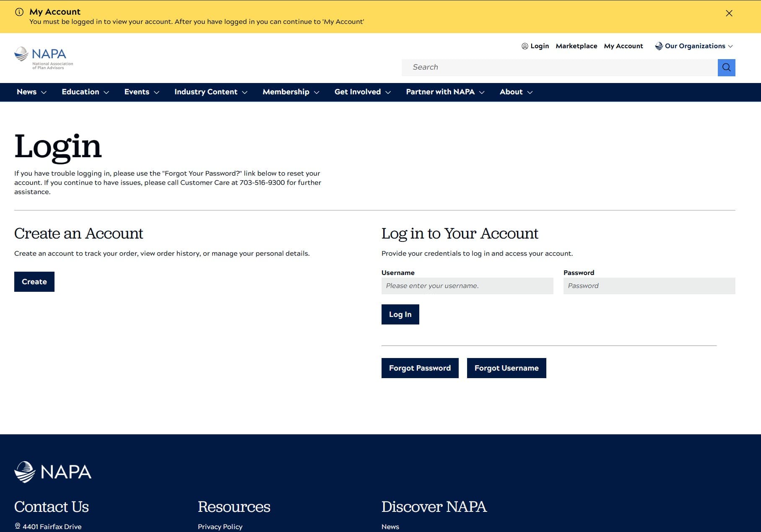This screenshot has height=532, width=761.
Task: Open the Marketplace link
Action: [x=577, y=46]
